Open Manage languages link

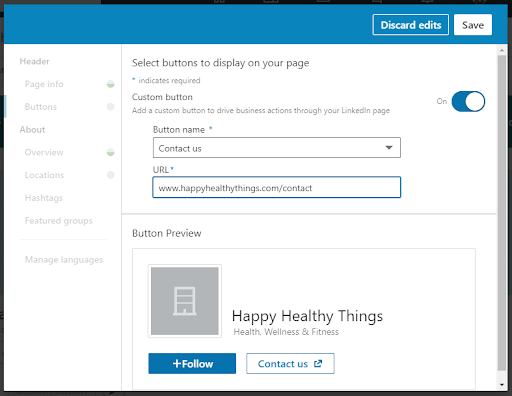coord(64,260)
